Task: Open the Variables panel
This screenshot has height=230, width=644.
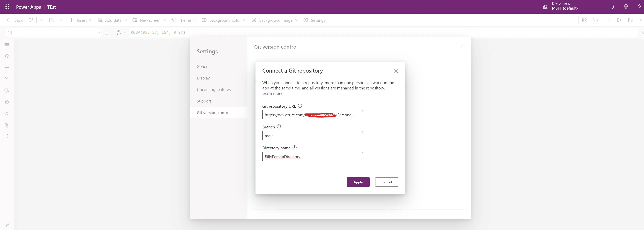Action: tap(7, 113)
